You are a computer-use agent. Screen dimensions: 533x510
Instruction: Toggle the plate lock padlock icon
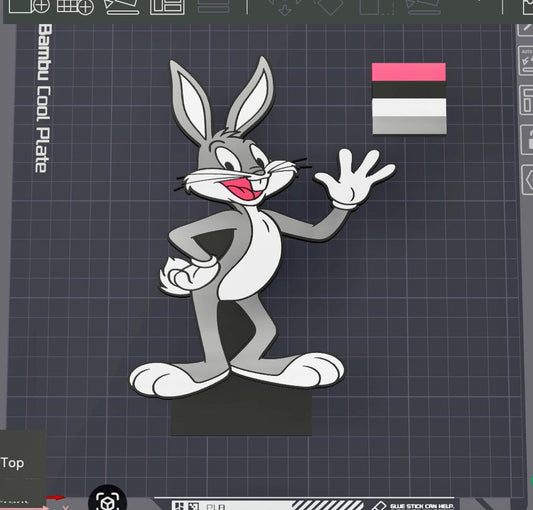coord(526,140)
